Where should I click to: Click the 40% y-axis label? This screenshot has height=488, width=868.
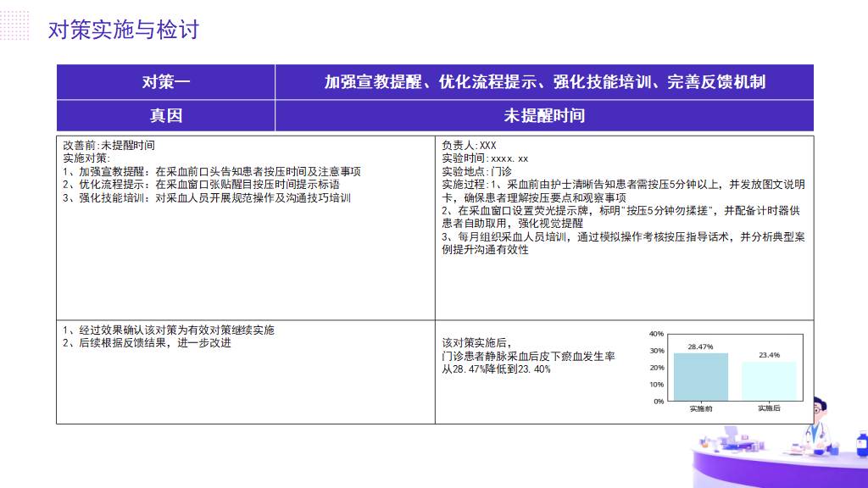tap(657, 334)
